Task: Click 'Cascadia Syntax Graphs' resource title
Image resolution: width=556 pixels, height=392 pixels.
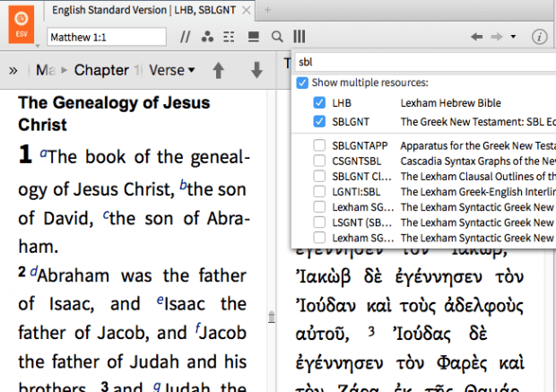Action: tap(478, 161)
